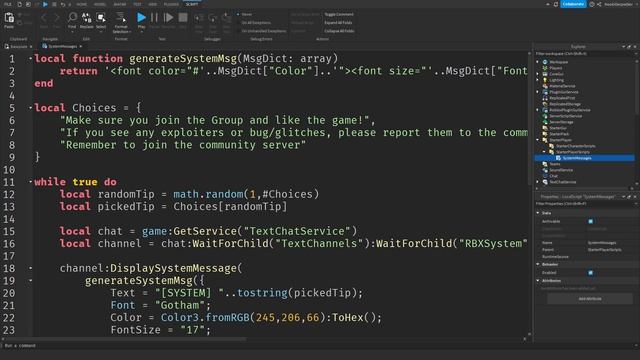Viewport: 640px width, 360px height.
Task: Select ReplicatedStorage in the Explorer
Action: pyautogui.click(x=564, y=104)
